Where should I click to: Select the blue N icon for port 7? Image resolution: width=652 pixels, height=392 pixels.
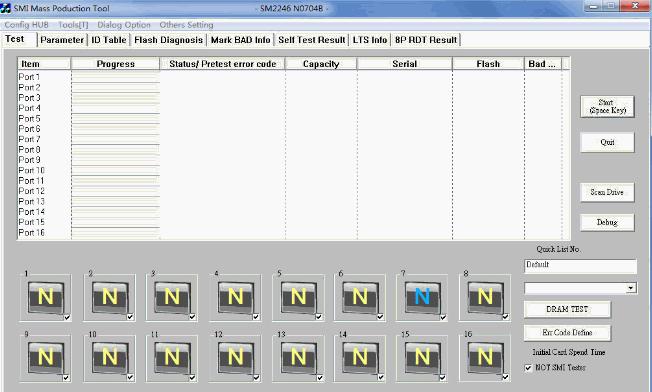click(x=422, y=297)
